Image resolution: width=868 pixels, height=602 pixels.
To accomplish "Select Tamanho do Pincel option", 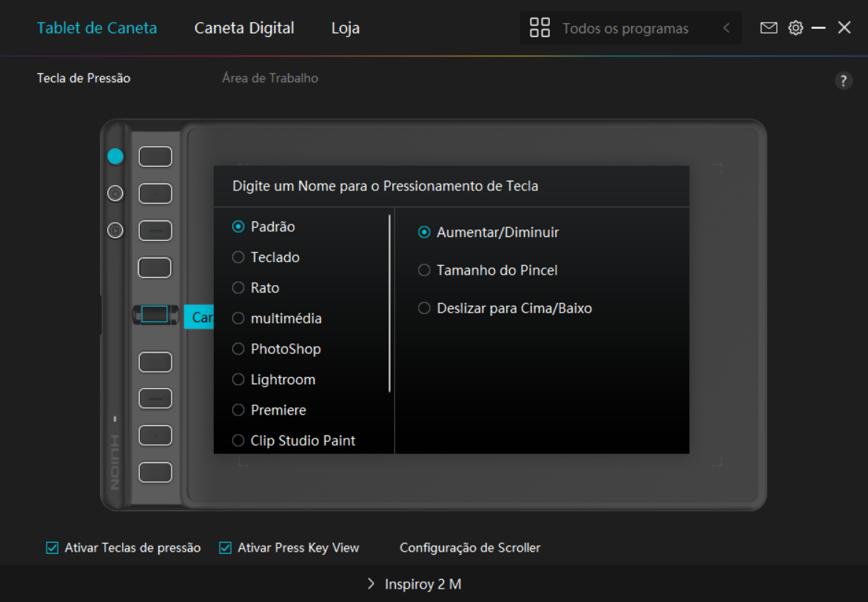I will tap(424, 270).
